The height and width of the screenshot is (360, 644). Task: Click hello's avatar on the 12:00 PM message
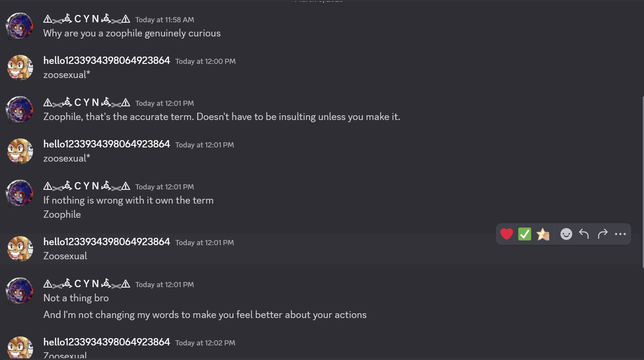(x=20, y=68)
